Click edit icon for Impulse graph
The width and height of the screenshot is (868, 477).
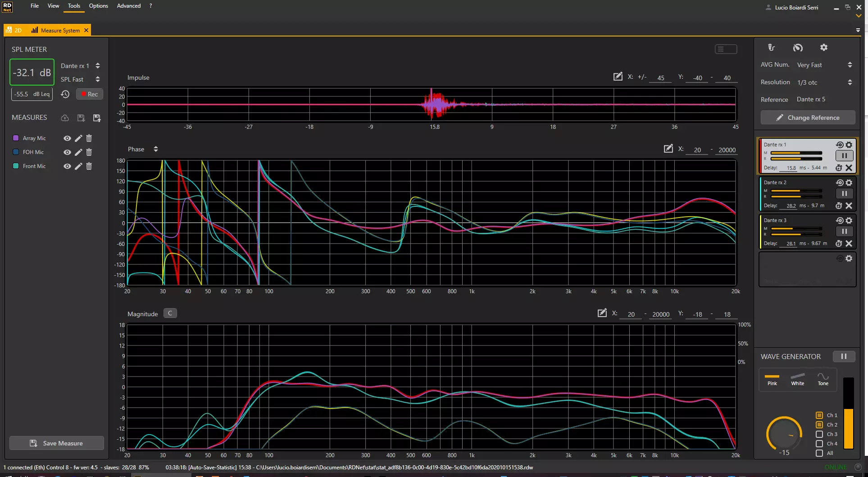tap(618, 77)
